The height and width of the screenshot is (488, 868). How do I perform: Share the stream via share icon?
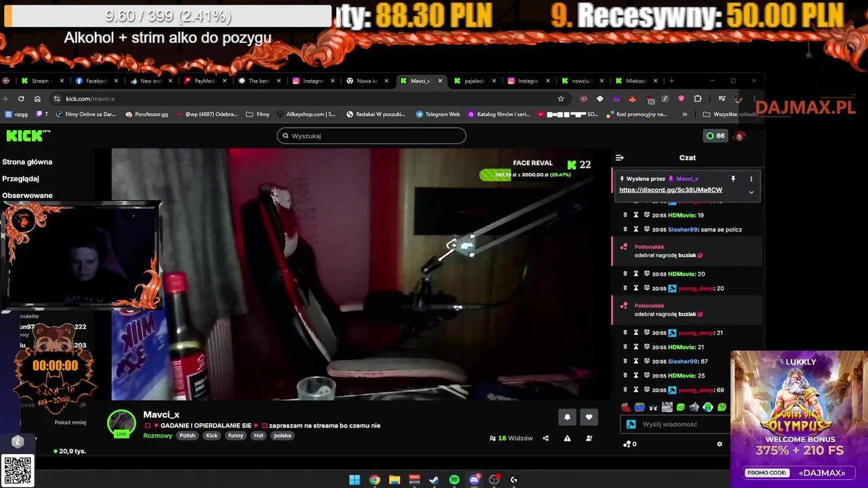tap(545, 439)
